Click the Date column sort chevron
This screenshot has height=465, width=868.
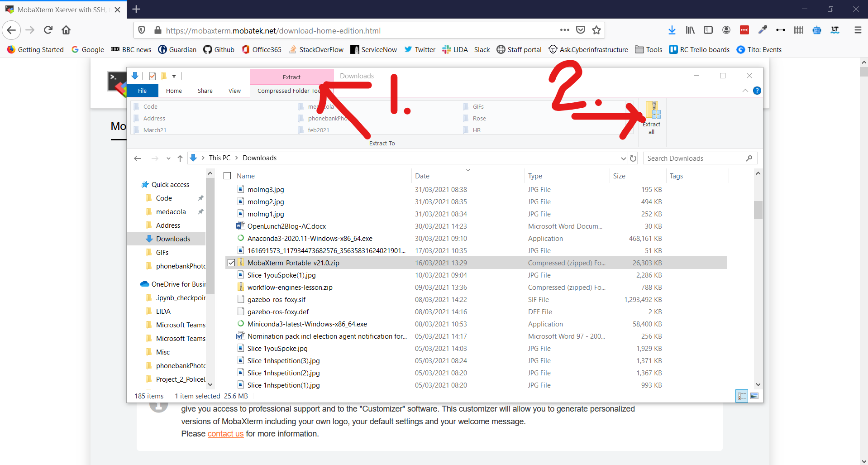(468, 170)
